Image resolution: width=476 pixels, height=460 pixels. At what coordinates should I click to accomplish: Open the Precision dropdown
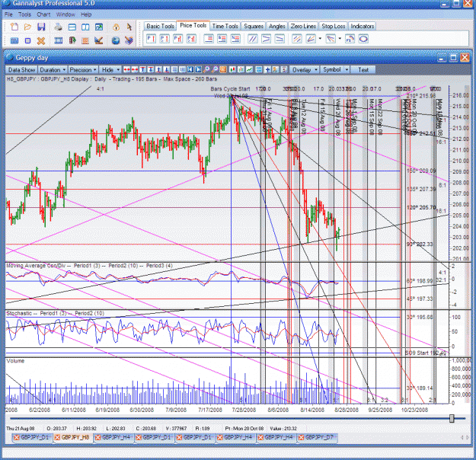(x=82, y=70)
